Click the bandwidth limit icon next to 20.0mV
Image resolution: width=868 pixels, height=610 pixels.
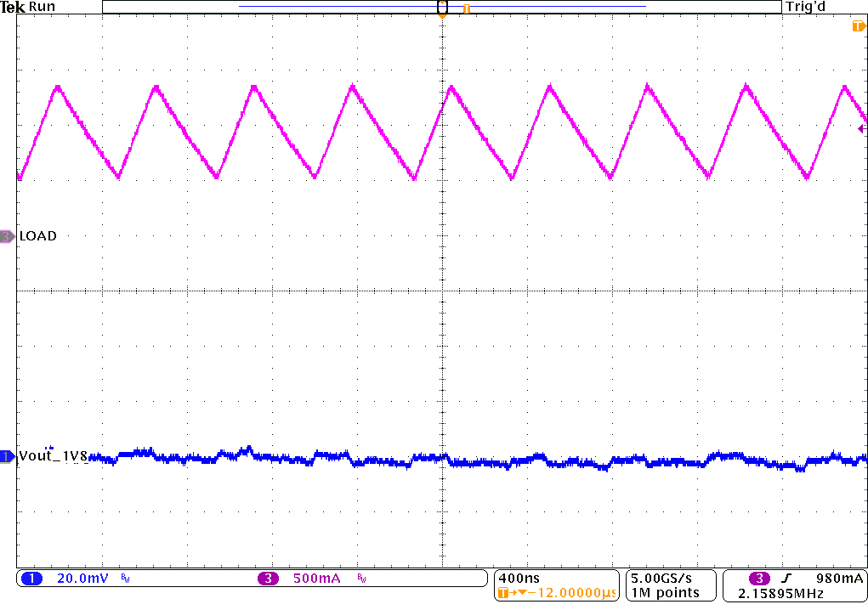coord(125,577)
